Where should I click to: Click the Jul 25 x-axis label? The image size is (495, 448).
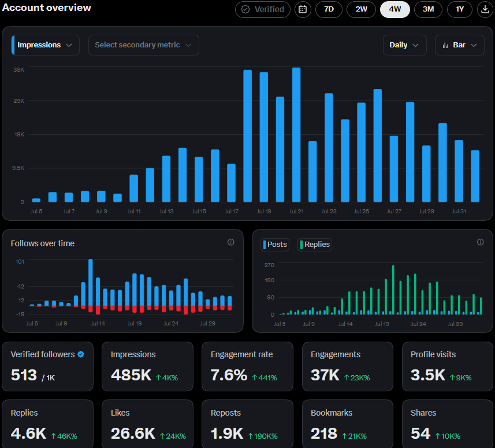[x=362, y=211]
